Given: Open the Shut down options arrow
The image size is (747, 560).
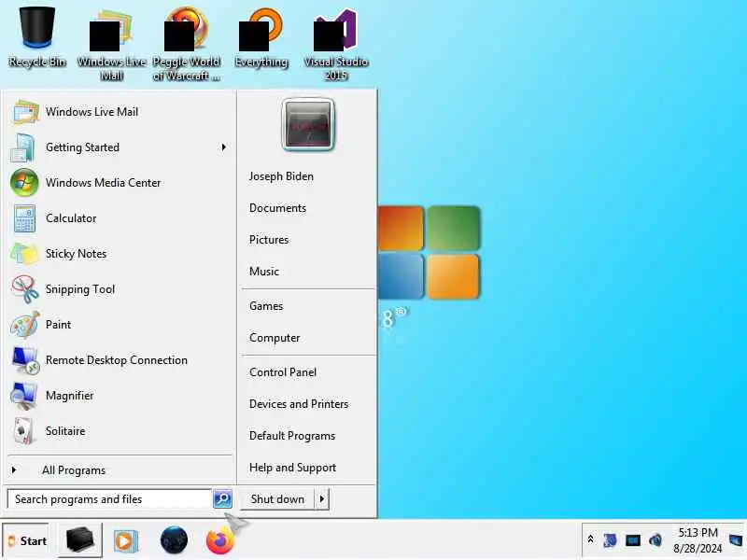Looking at the screenshot, I should (x=322, y=499).
